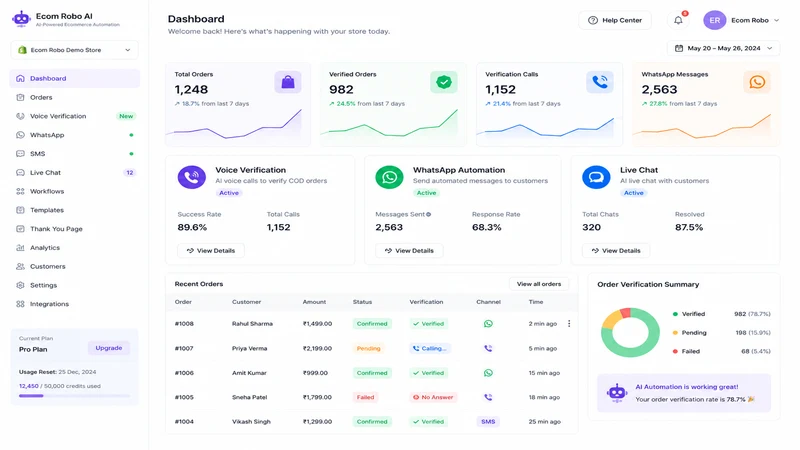800x450 pixels.
Task: Open Templates in sidebar
Action: (x=74, y=210)
